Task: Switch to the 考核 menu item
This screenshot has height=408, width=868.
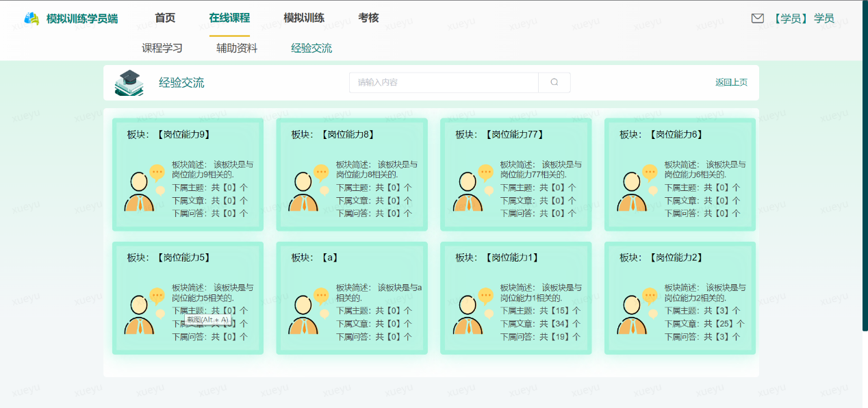Action: [367, 17]
